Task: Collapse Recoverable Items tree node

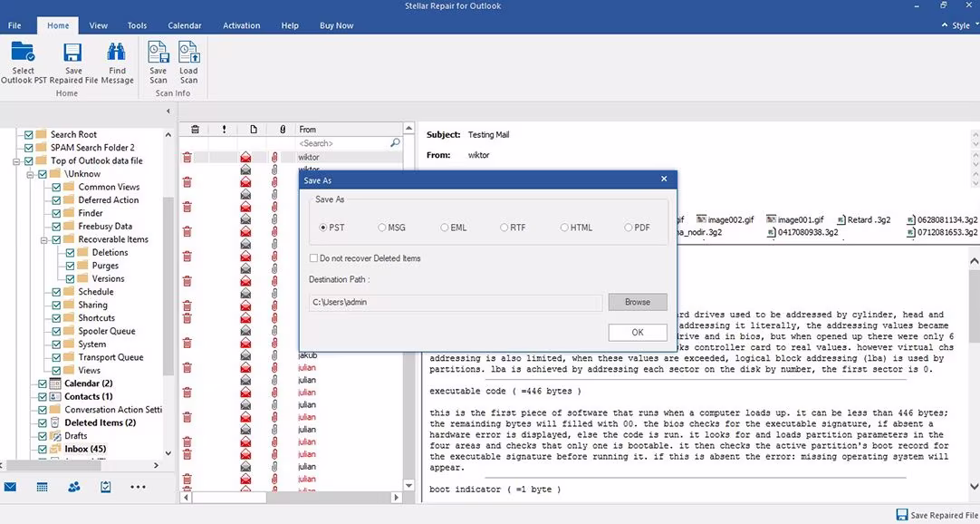Action: tap(44, 239)
